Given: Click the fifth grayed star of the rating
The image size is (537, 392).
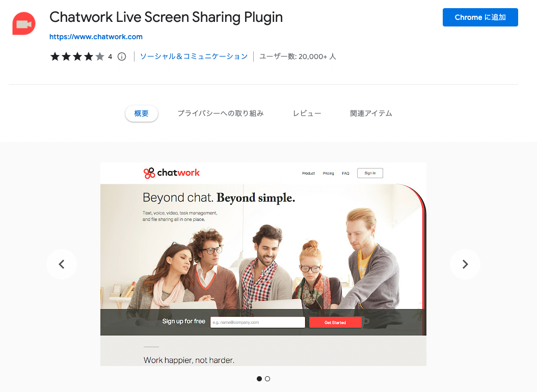Looking at the screenshot, I should click(x=100, y=57).
